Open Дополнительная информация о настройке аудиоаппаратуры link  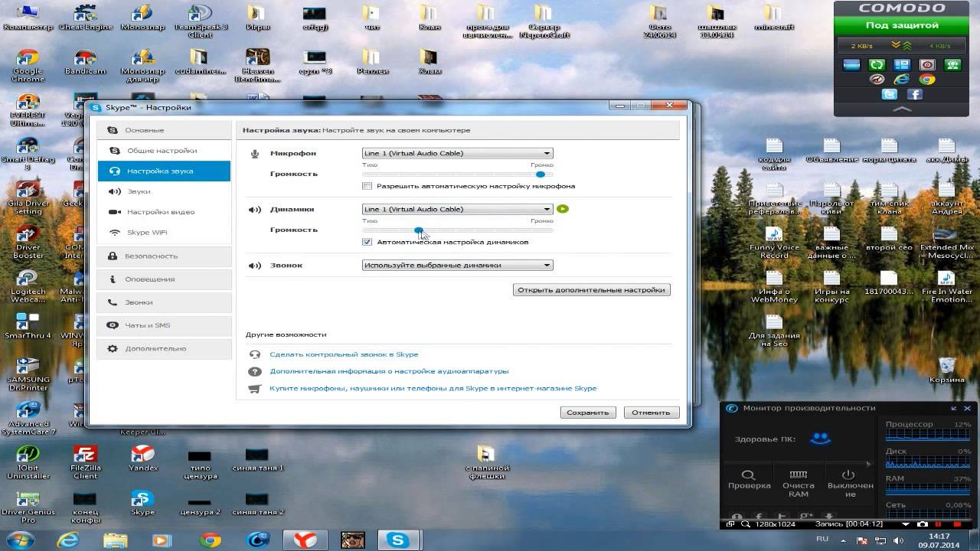pos(389,371)
